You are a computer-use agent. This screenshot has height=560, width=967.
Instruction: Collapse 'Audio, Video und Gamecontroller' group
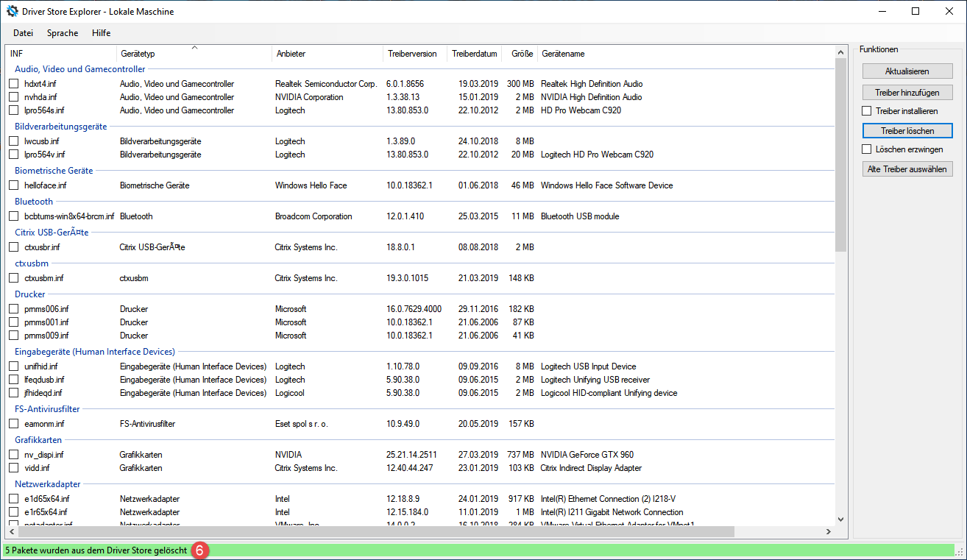click(x=79, y=69)
